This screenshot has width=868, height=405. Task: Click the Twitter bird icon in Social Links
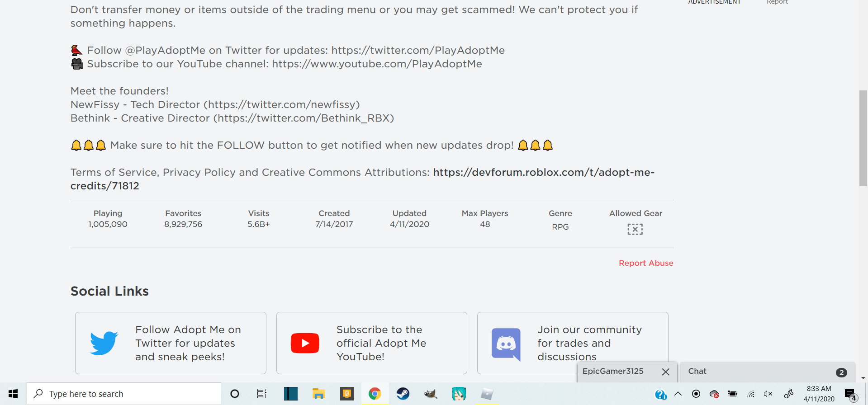104,343
